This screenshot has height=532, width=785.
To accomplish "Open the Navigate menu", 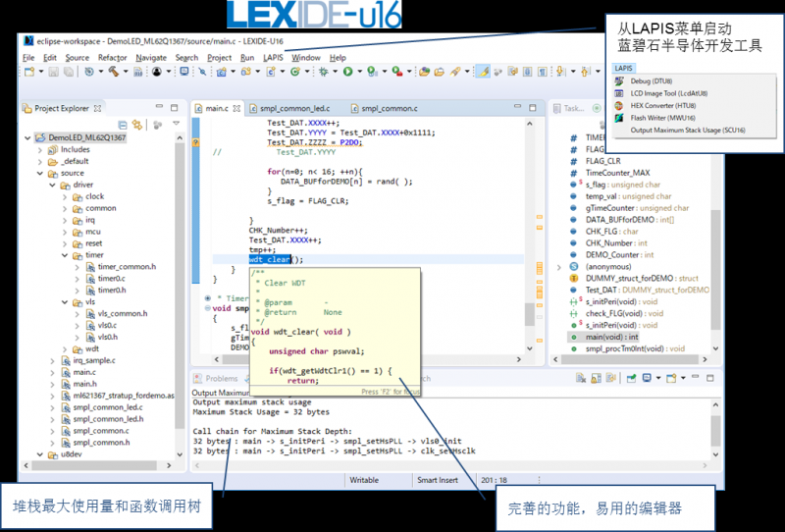I will click(151, 58).
